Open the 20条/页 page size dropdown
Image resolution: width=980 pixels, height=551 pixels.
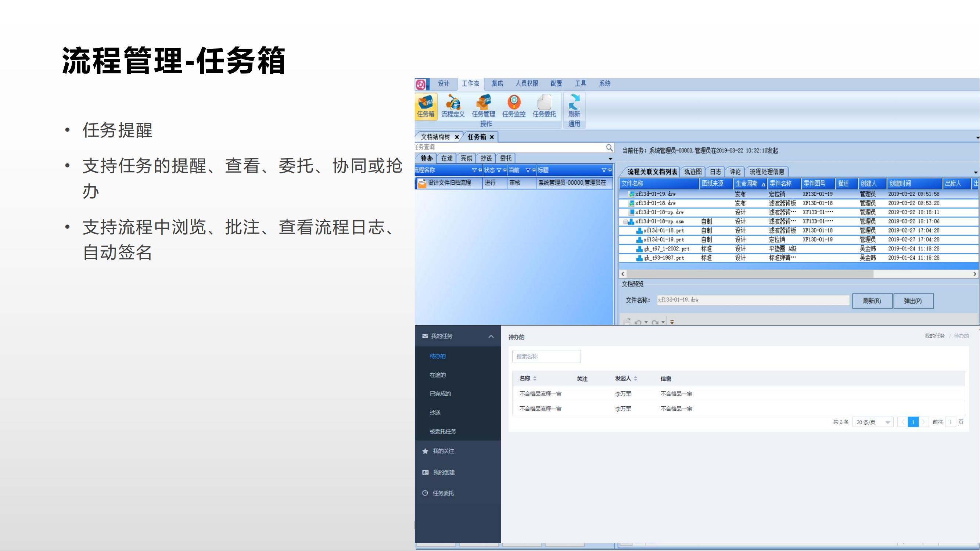point(873,422)
